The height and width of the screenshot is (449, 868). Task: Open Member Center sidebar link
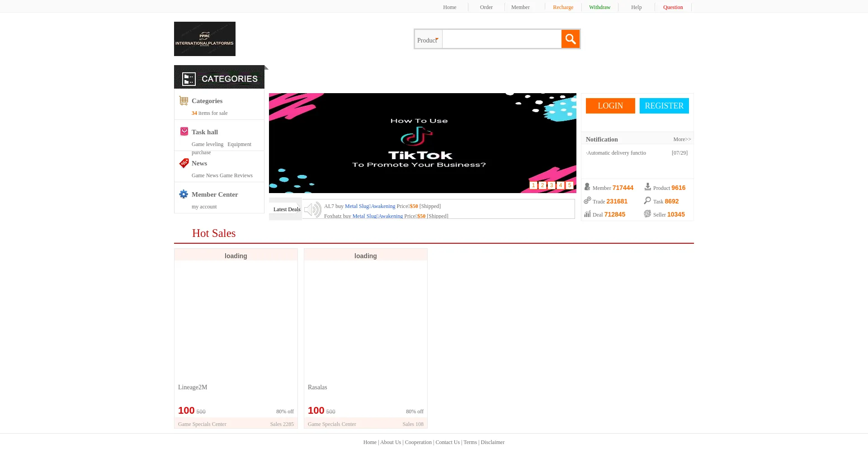215,194
